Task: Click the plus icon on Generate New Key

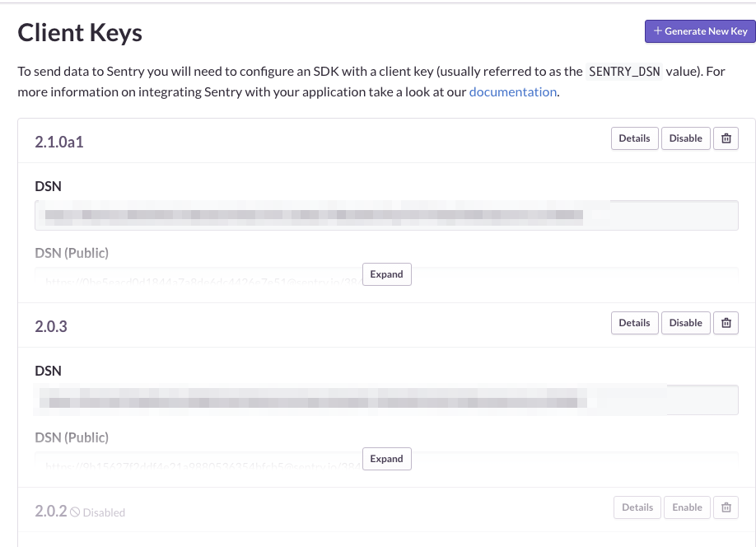Action: pyautogui.click(x=657, y=30)
